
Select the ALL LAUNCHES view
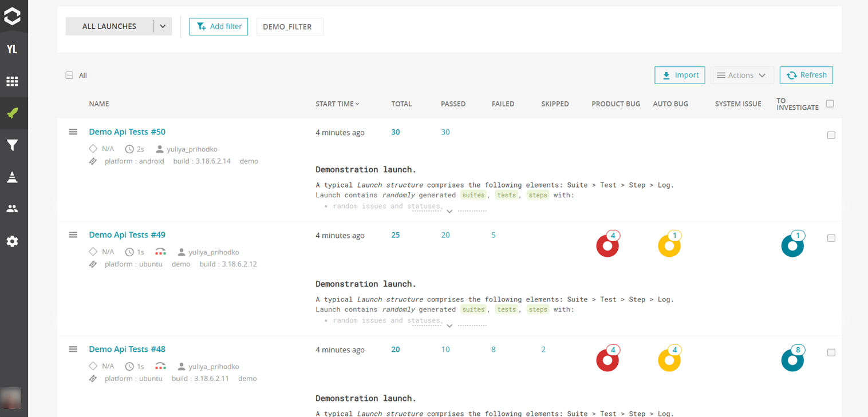click(109, 26)
